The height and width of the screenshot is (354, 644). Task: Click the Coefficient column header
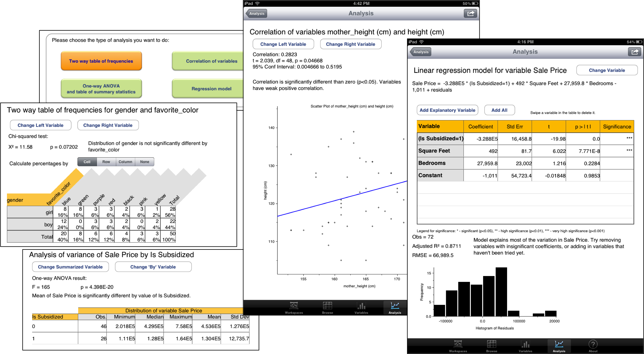pyautogui.click(x=481, y=127)
